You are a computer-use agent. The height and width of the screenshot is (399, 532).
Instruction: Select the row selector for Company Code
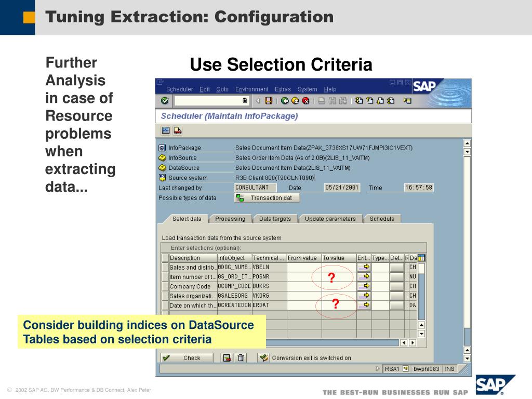click(x=165, y=286)
